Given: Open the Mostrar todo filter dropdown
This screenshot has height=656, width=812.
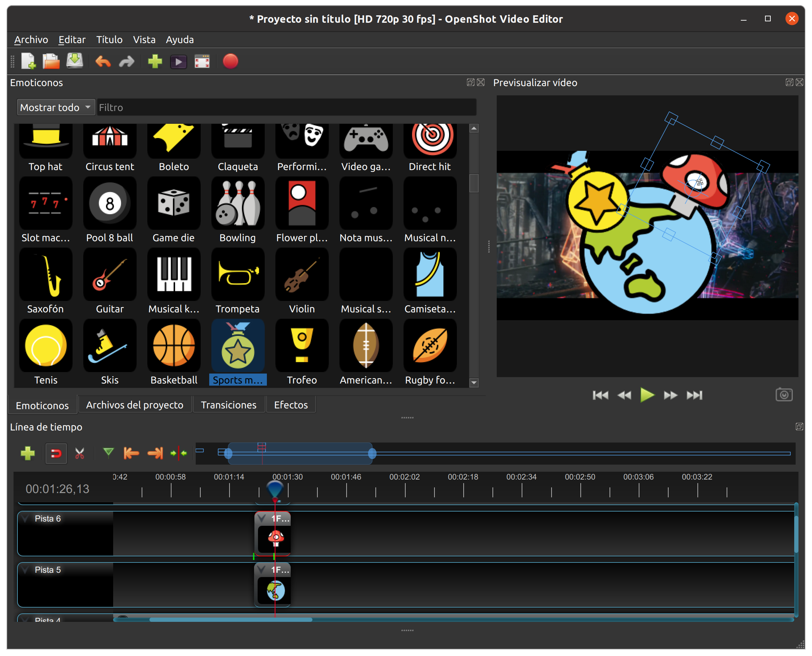Looking at the screenshot, I should coord(56,107).
